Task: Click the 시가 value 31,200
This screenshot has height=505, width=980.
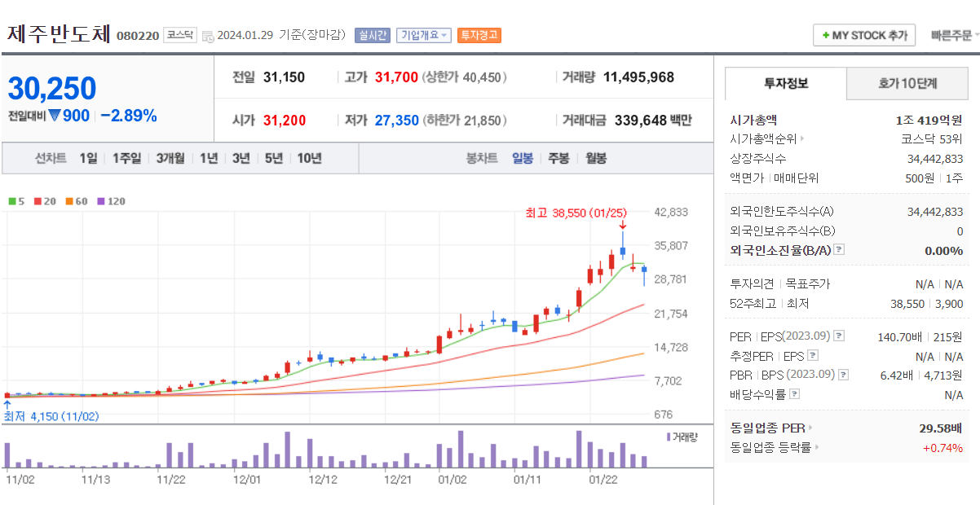Action: coord(285,121)
